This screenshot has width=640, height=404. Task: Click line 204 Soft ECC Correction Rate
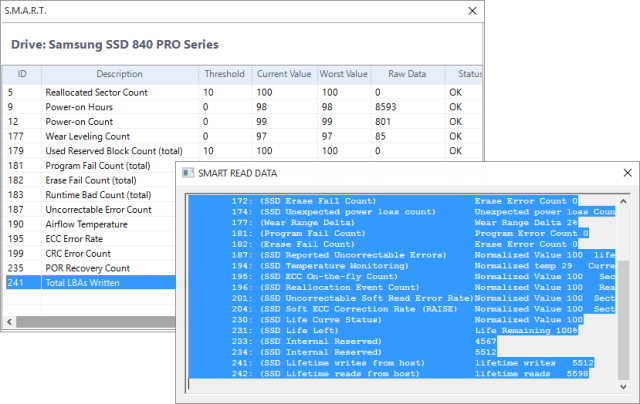[x=423, y=309]
